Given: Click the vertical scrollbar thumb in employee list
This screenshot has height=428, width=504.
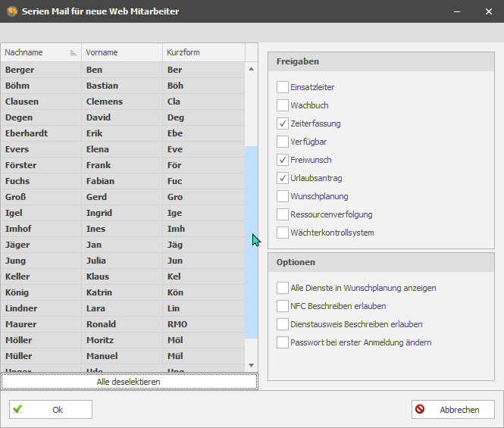Looking at the screenshot, I should pos(252,242).
